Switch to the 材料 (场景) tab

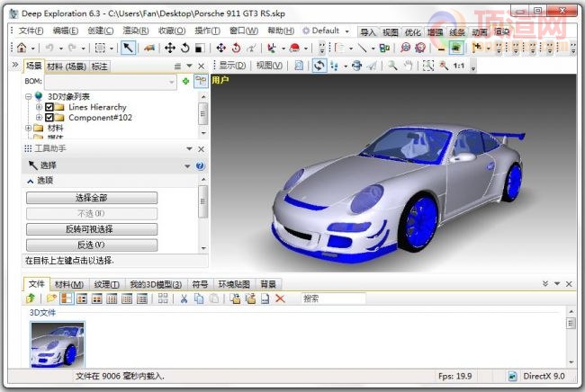tap(67, 67)
